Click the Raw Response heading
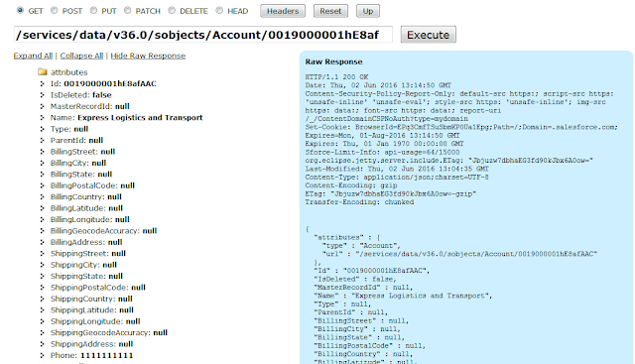 tap(333, 61)
